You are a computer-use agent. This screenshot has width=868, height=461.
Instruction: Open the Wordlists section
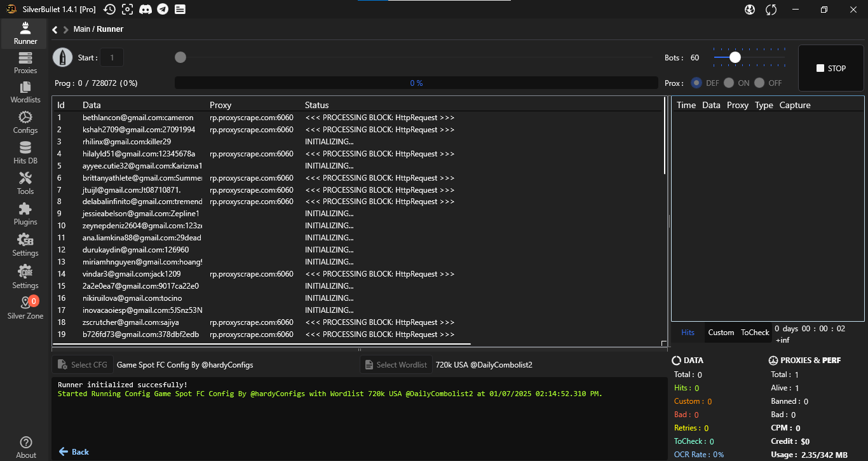(x=25, y=93)
